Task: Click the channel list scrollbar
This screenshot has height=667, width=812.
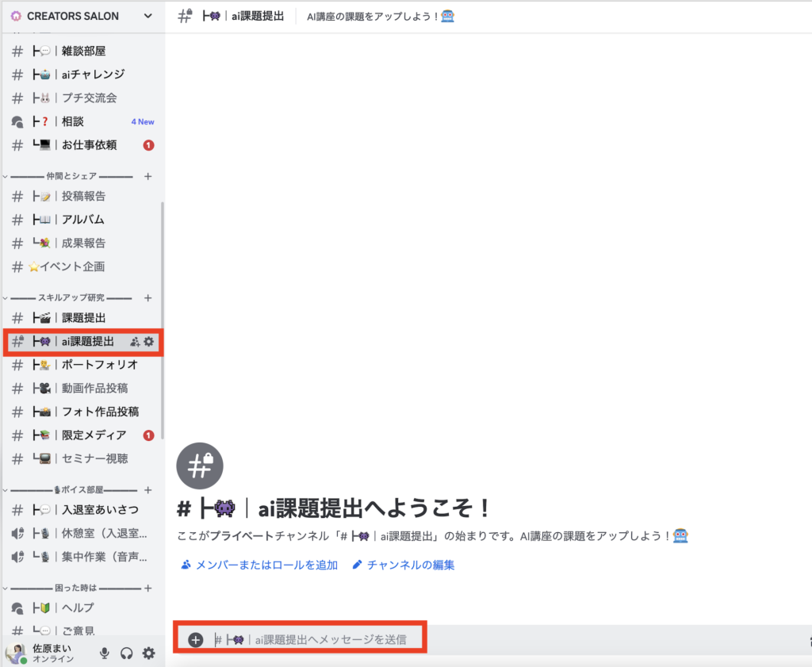Action: 163,321
